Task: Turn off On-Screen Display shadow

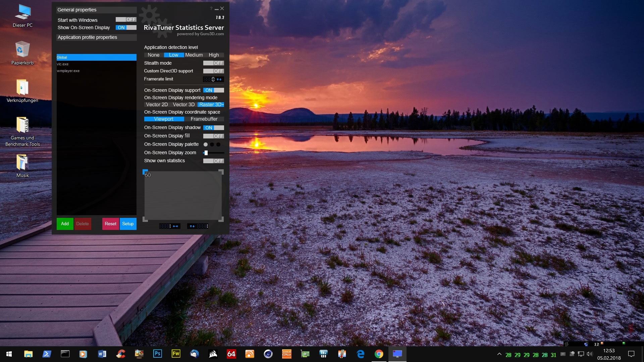Action: [x=213, y=128]
